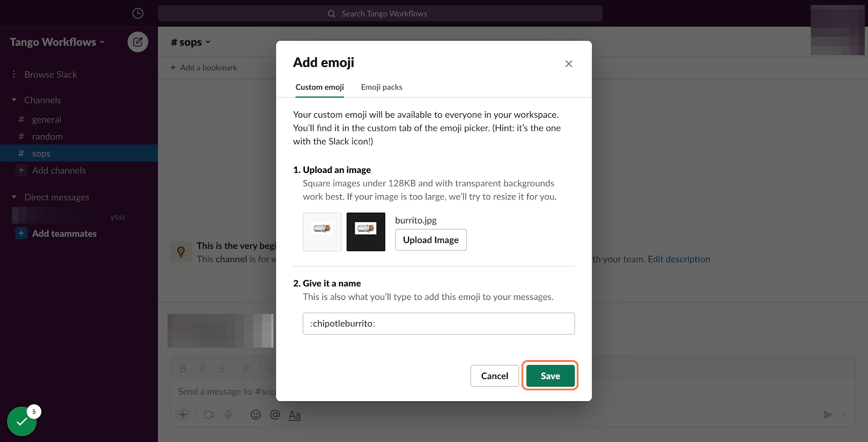This screenshot has width=868, height=442.
Task: Click the bold formatting icon
Action: [x=183, y=369]
